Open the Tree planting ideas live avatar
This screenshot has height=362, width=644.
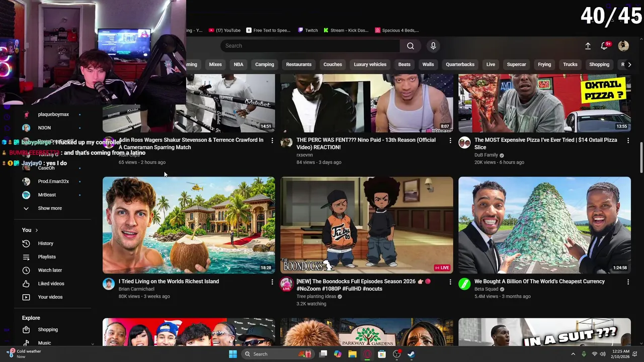(x=286, y=284)
